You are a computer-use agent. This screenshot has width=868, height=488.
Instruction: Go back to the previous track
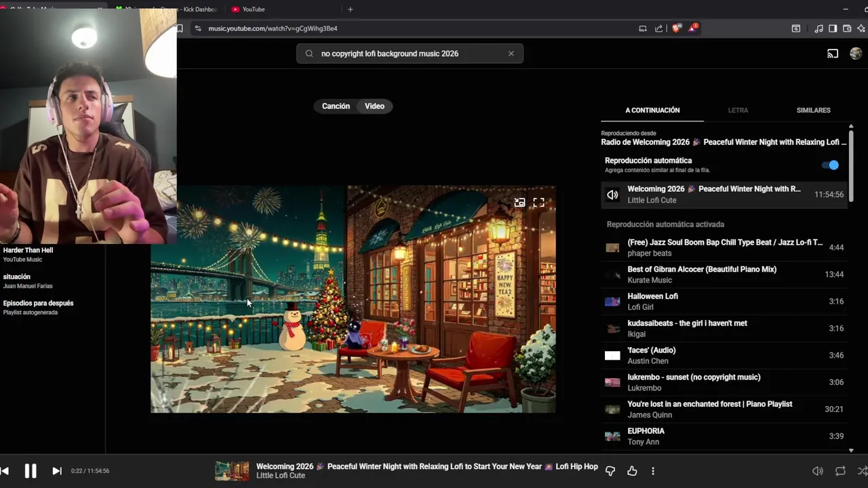[5, 471]
